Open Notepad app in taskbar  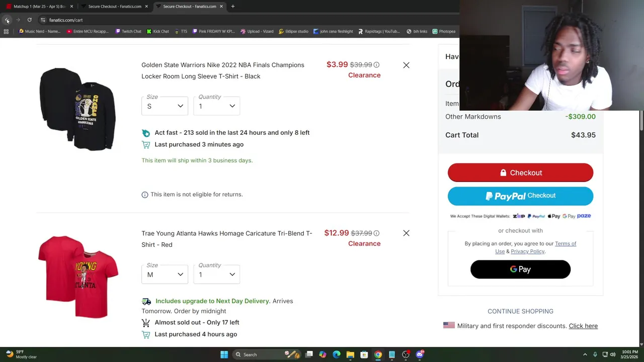[x=392, y=354]
